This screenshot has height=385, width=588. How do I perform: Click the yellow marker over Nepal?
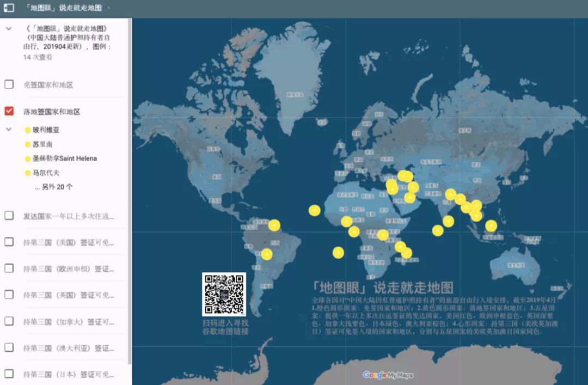click(x=451, y=194)
